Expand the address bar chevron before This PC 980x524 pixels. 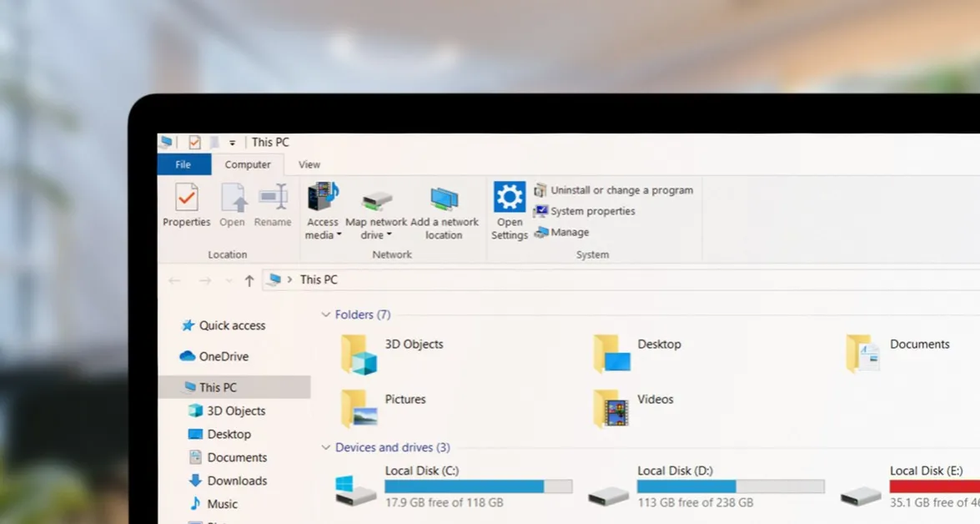point(289,280)
